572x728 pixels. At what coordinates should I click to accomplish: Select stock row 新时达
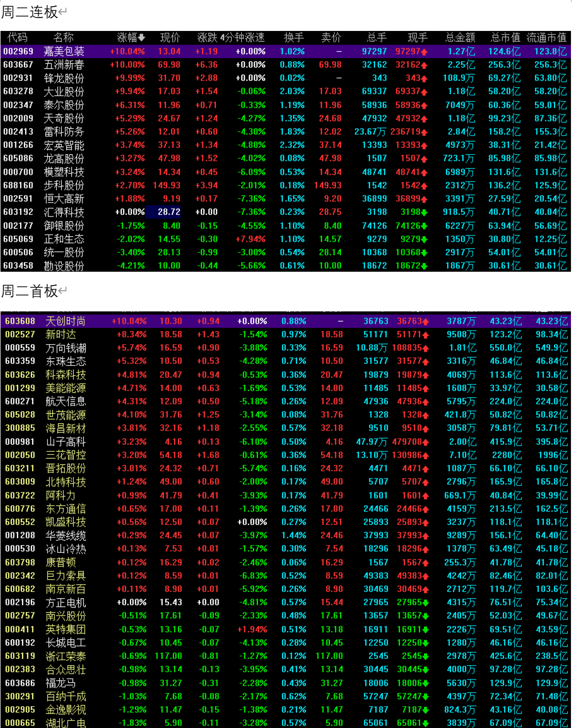tap(285, 335)
